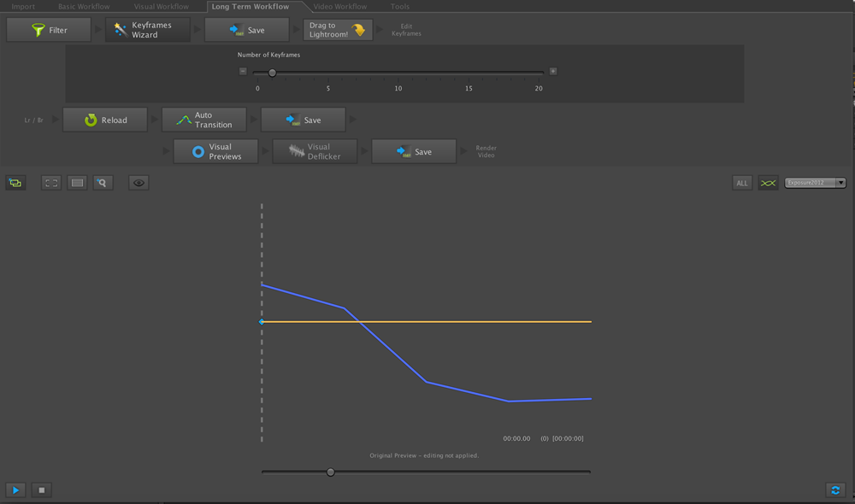The height and width of the screenshot is (504, 855).
Task: Click the magnifier zoom icon
Action: point(103,183)
